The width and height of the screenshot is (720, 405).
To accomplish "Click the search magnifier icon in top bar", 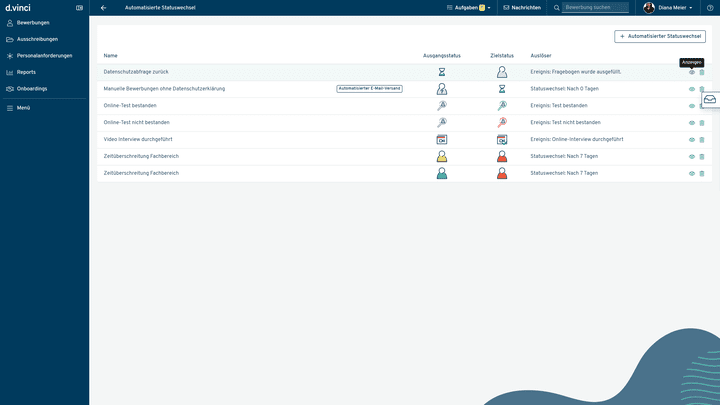I will click(557, 7).
